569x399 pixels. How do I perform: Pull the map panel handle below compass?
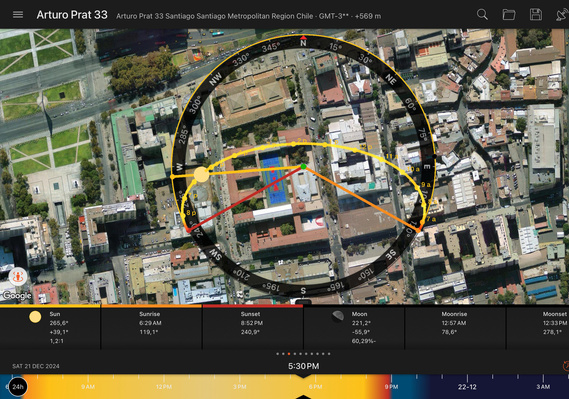tap(303, 301)
